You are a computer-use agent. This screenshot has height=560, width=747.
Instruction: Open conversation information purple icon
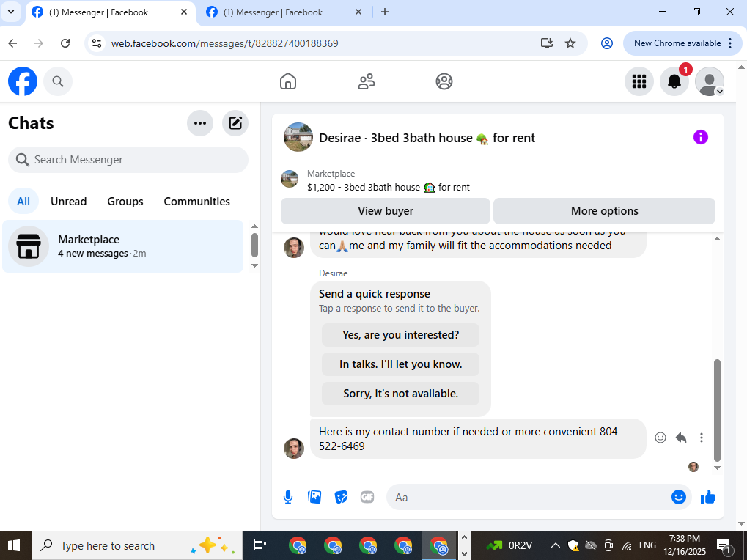(700, 138)
